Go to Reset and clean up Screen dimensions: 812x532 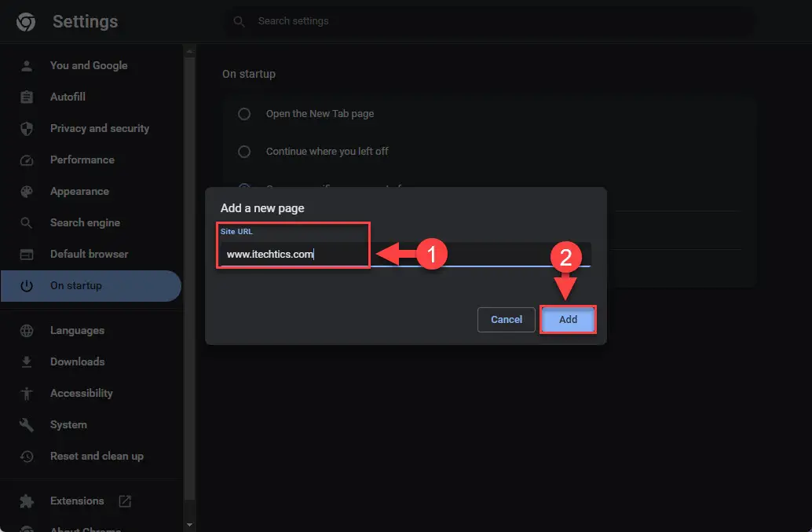90,457
